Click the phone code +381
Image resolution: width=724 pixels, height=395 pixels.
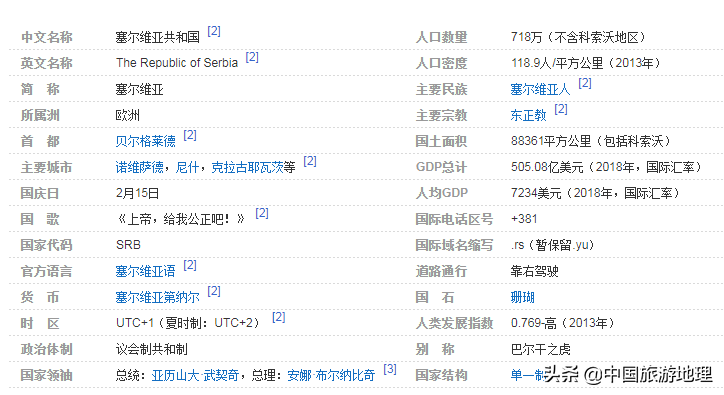[x=524, y=219]
